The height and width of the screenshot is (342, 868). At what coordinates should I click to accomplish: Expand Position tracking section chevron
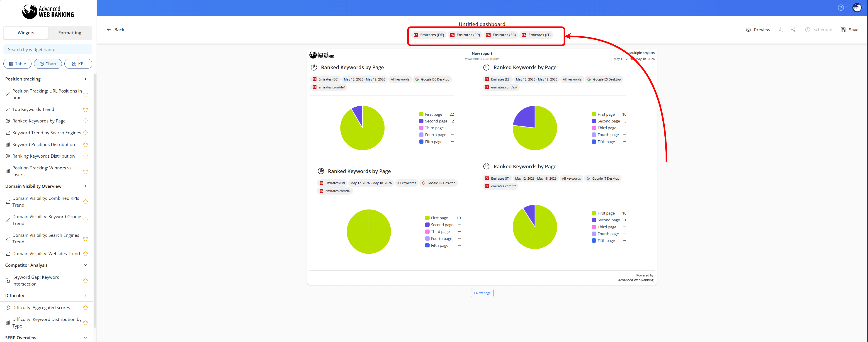(x=85, y=79)
